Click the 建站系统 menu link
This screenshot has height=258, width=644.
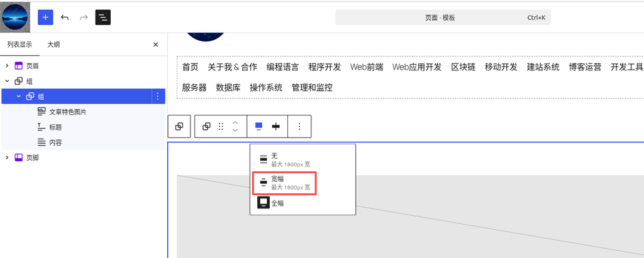(543, 67)
